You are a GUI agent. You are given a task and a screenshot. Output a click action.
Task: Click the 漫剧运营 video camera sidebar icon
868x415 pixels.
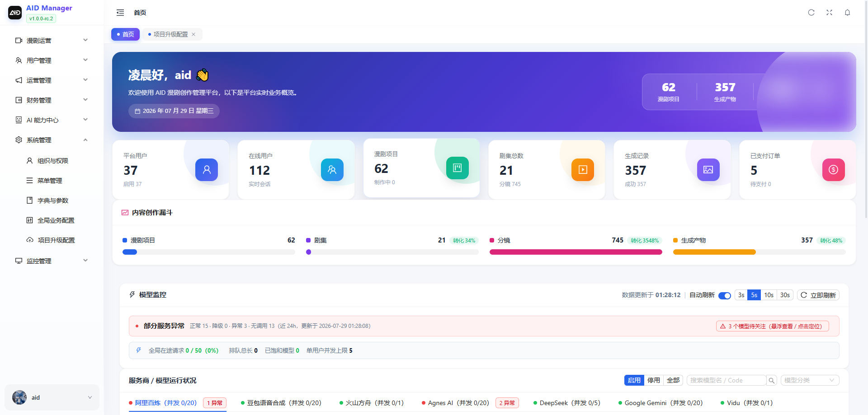point(19,41)
